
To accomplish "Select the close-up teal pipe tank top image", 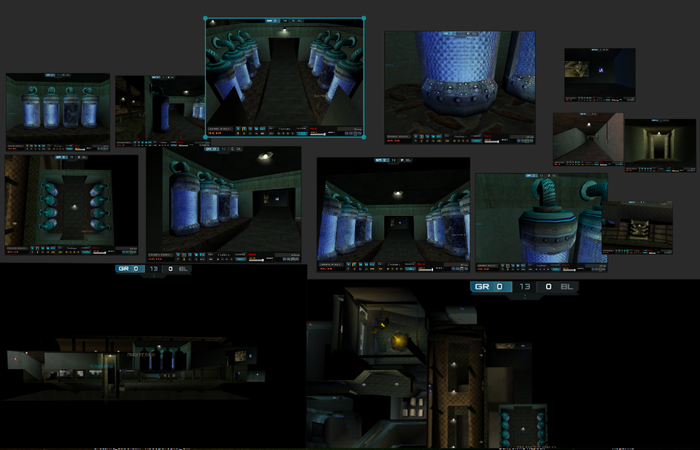I will click(x=540, y=218).
